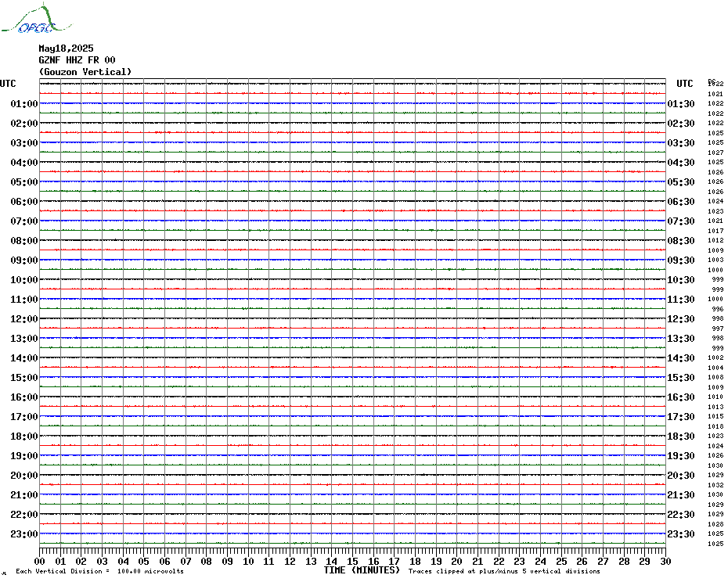Click the OPGC logo
728x582 pixels.
(37, 19)
